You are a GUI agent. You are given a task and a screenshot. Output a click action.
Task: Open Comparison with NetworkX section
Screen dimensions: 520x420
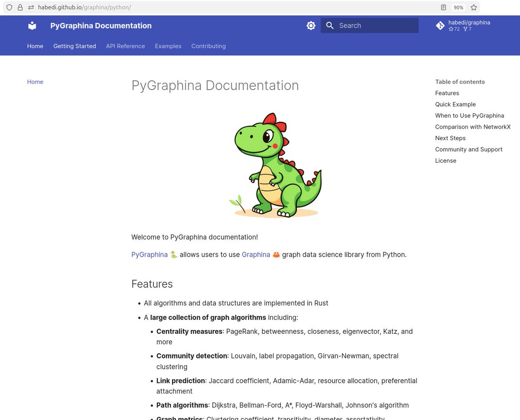pos(473,126)
